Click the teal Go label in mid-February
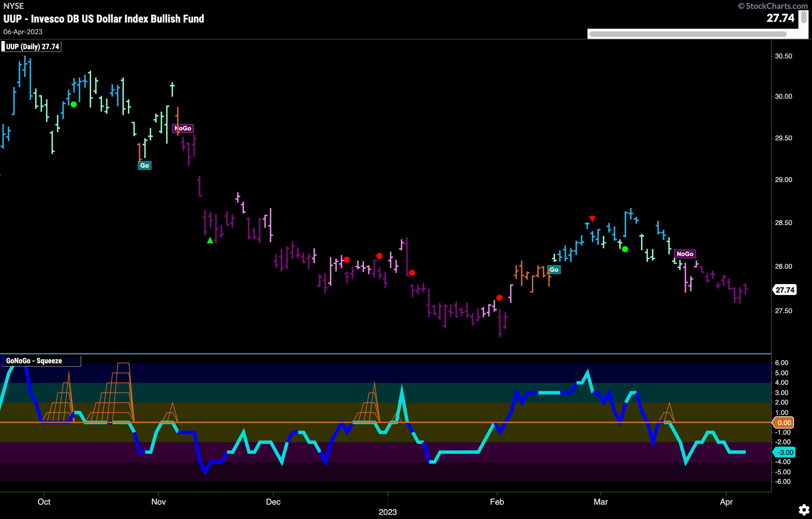This screenshot has width=812, height=519. 554,270
